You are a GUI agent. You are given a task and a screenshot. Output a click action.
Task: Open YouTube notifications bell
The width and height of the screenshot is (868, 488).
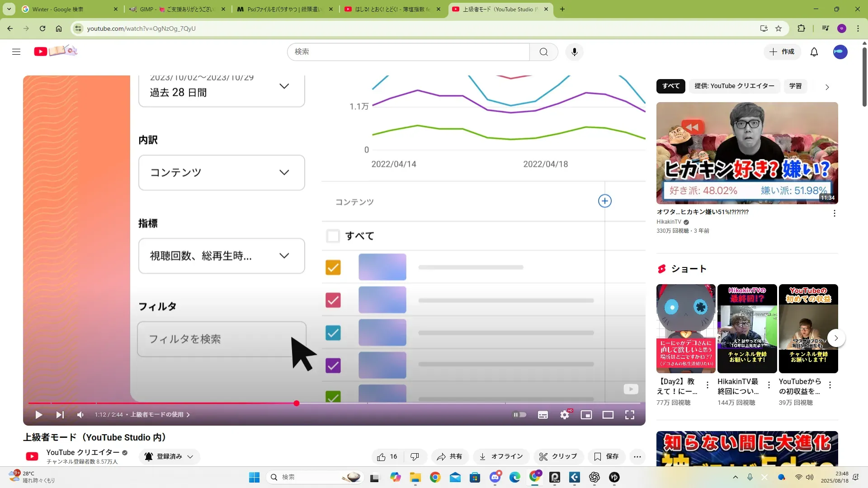(x=814, y=52)
